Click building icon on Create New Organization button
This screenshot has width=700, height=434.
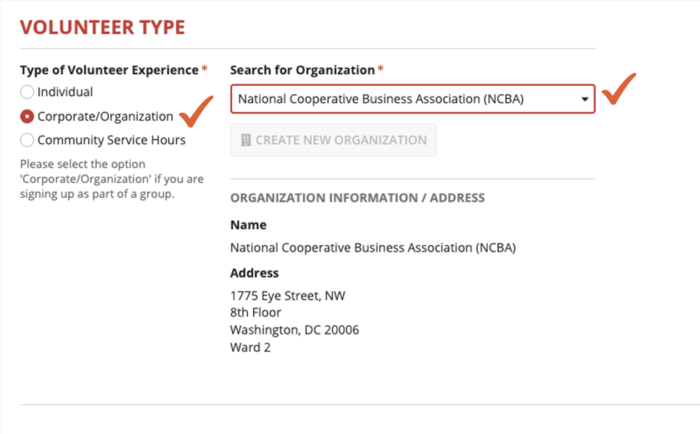point(245,140)
